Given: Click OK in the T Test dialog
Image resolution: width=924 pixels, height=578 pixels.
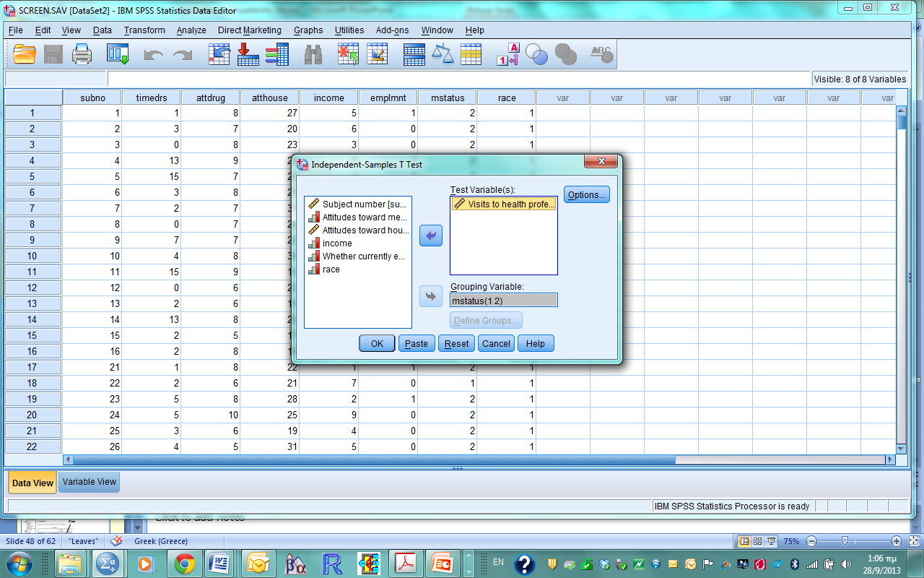Looking at the screenshot, I should coord(377,343).
